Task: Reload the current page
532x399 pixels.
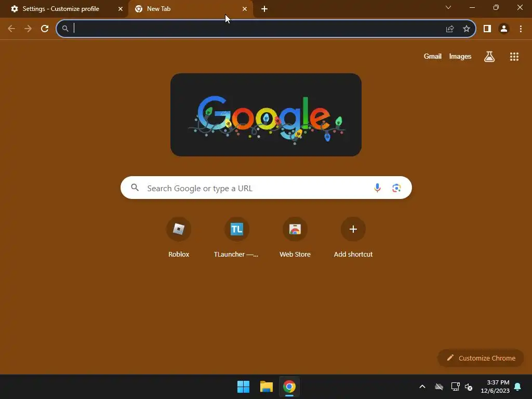Action: coord(45,29)
